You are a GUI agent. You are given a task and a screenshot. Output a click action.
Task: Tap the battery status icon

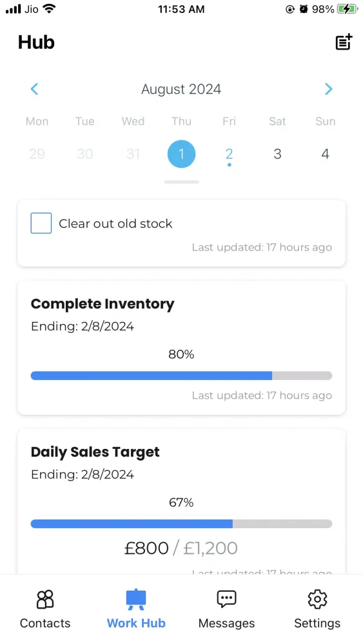348,9
